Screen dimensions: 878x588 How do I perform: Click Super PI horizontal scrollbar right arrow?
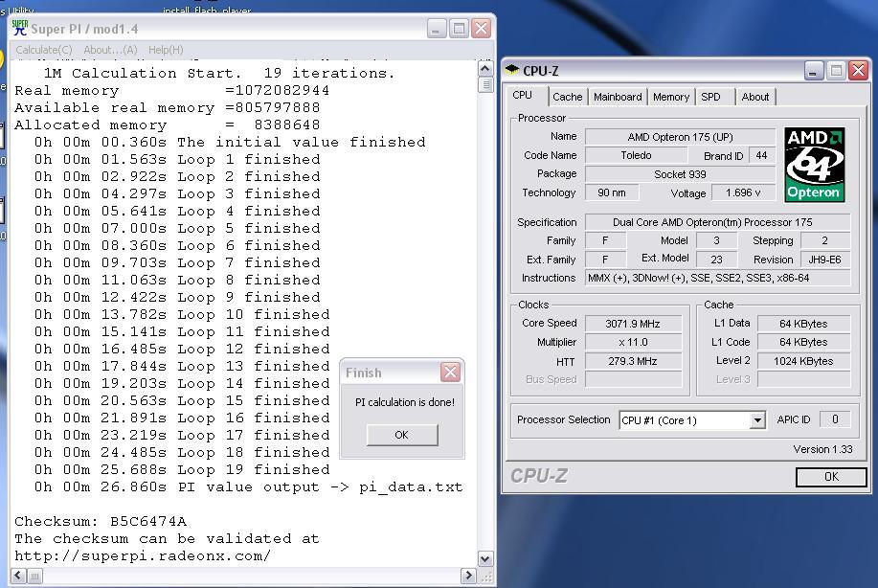click(x=468, y=576)
